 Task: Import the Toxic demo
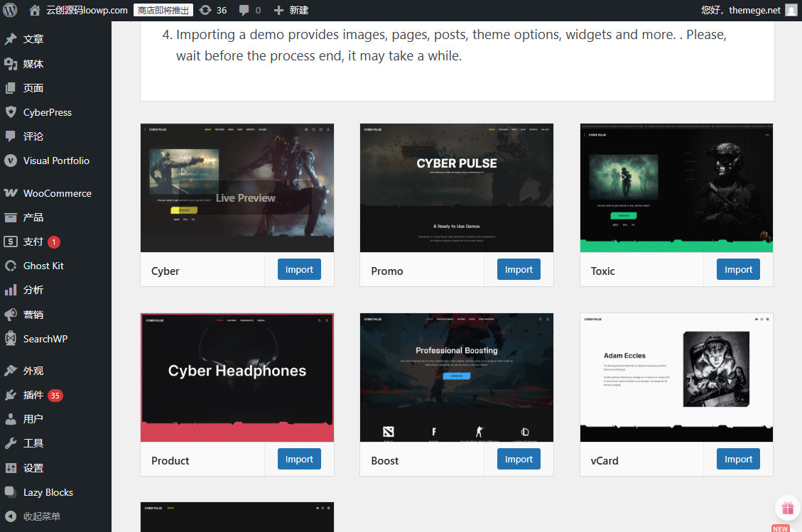[x=738, y=269]
